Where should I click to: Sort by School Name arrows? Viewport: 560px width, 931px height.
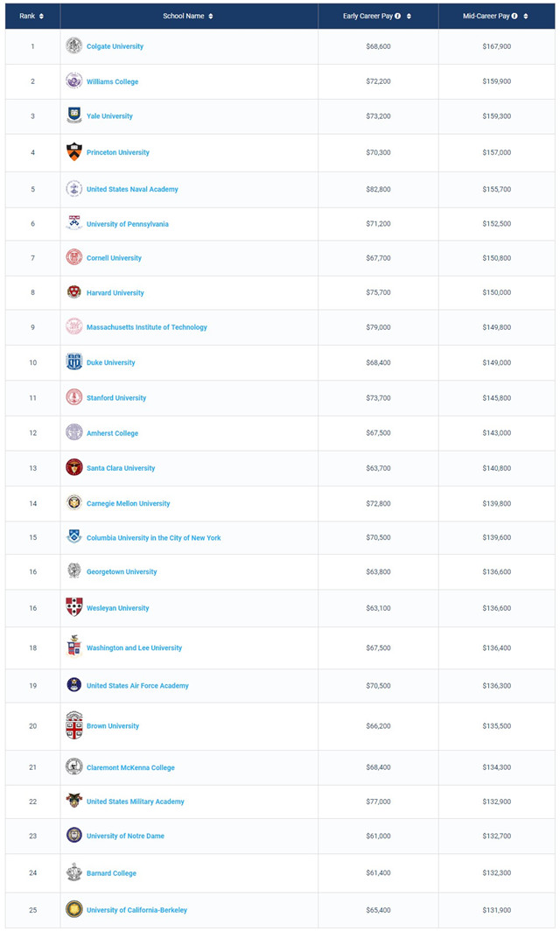pos(211,16)
